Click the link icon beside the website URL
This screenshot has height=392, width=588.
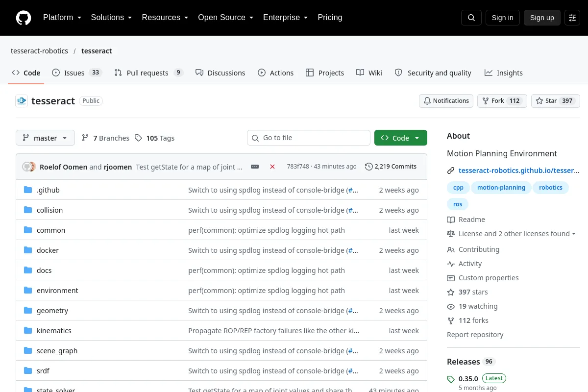pos(451,171)
